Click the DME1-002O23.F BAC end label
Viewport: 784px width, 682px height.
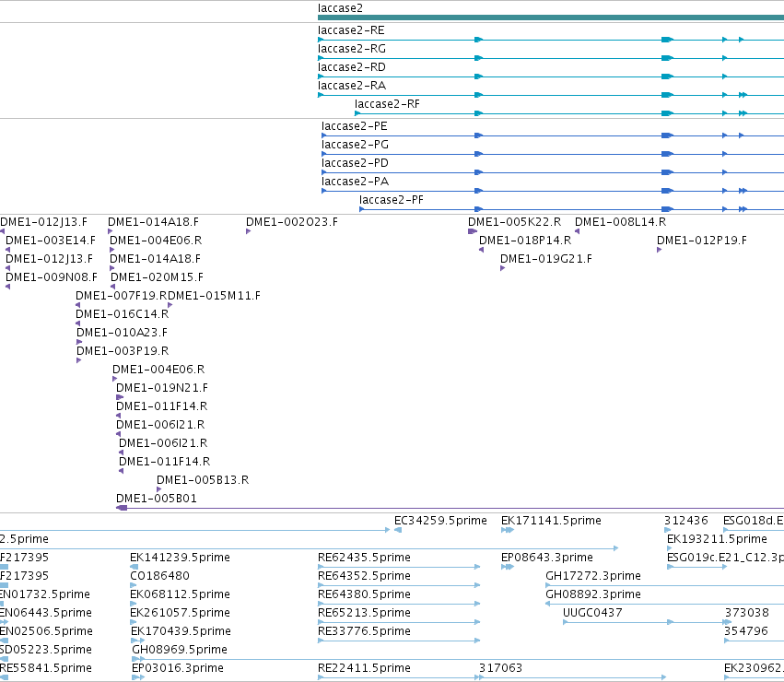coord(291,222)
